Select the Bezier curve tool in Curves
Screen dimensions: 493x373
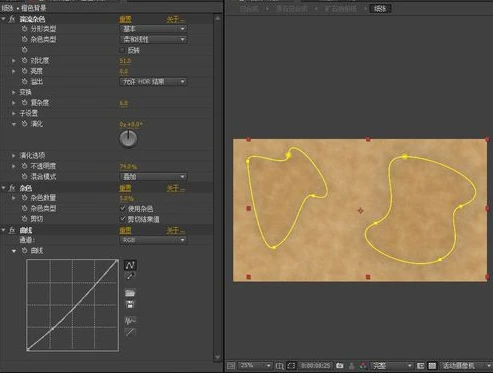[x=130, y=265]
